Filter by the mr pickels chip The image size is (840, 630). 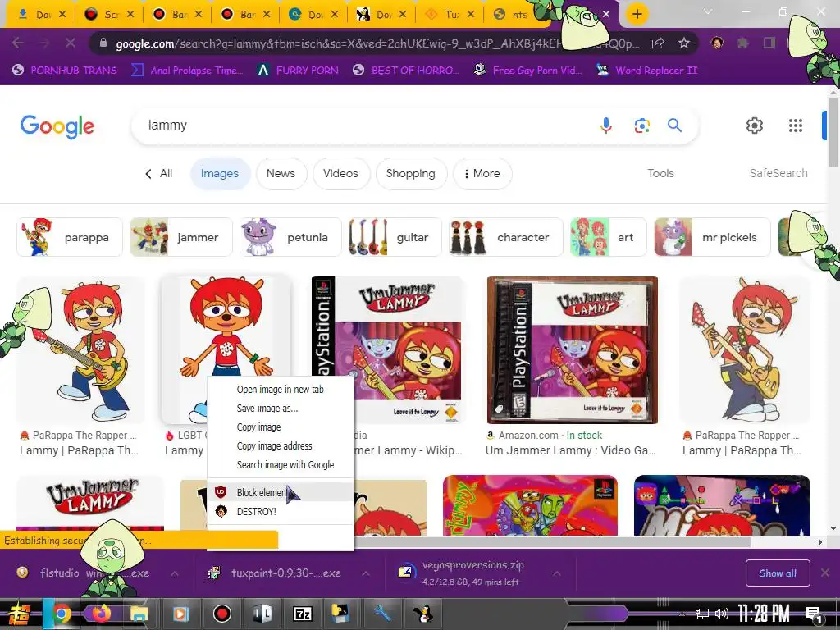[x=712, y=237]
